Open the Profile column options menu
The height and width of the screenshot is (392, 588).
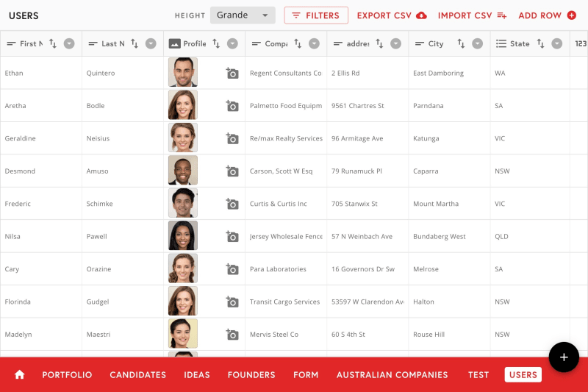(x=232, y=43)
